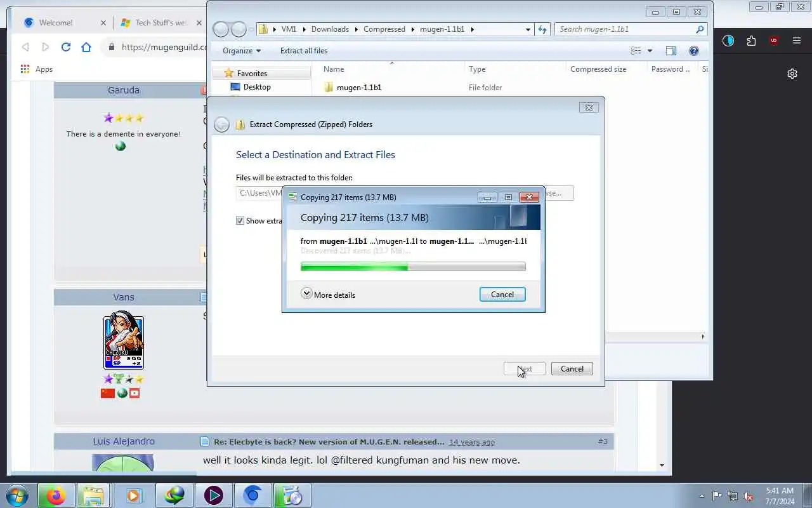The height and width of the screenshot is (508, 812).
Task: Click the copy progress bar
Action: (413, 267)
